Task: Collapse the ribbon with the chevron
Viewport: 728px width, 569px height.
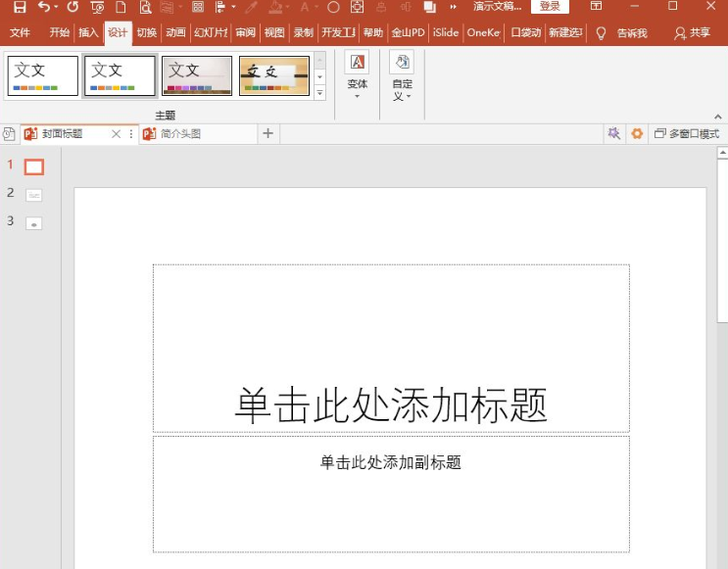Action: [x=718, y=117]
